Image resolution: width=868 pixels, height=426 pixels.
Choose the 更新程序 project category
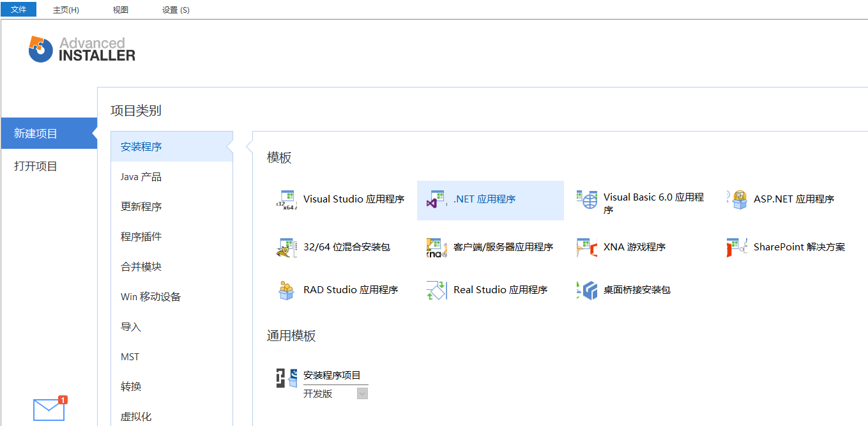pyautogui.click(x=171, y=206)
